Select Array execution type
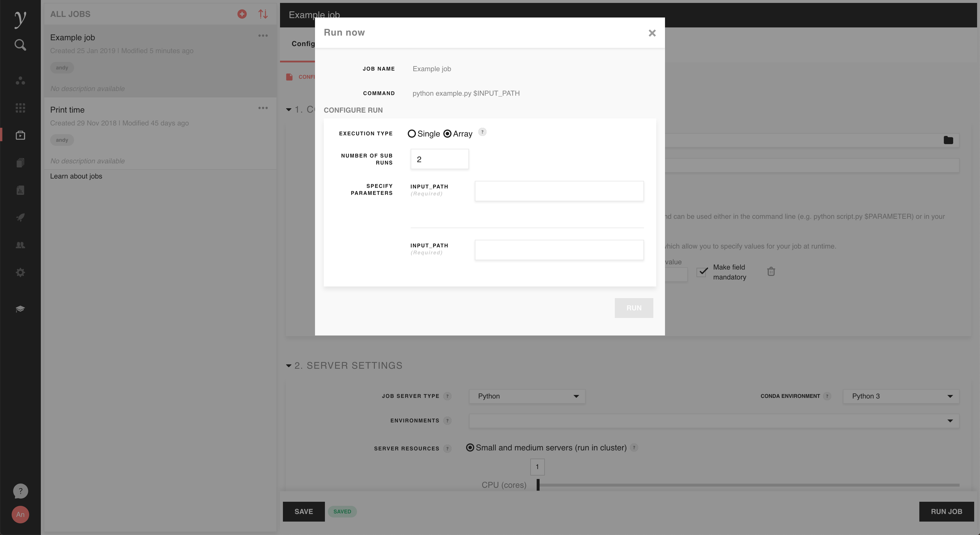 (447, 134)
